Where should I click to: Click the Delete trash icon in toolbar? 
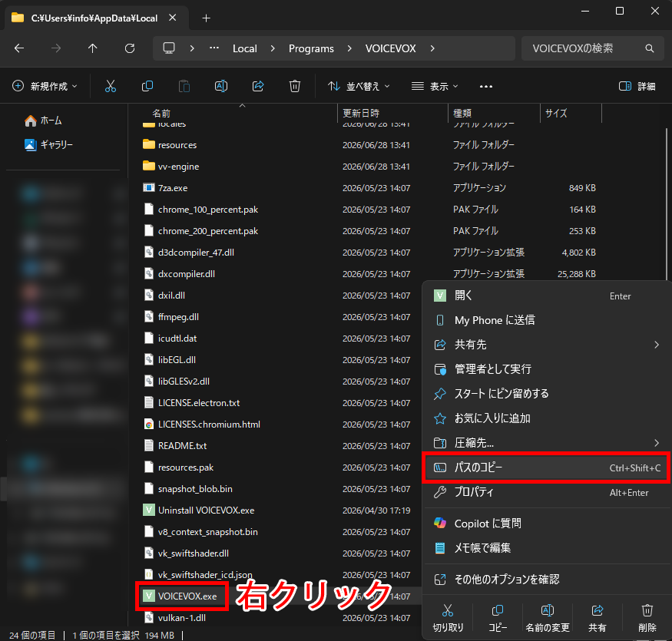coord(295,86)
